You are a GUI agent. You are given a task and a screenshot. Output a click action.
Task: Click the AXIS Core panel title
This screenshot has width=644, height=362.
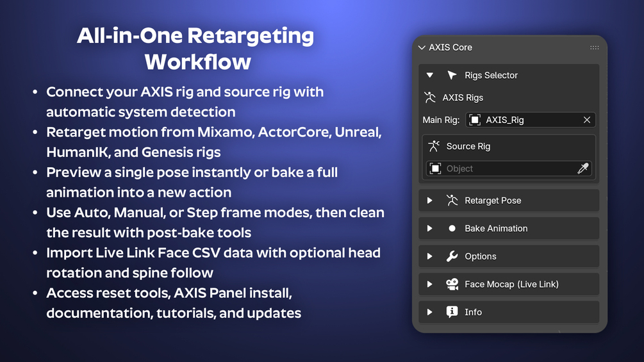pyautogui.click(x=450, y=47)
